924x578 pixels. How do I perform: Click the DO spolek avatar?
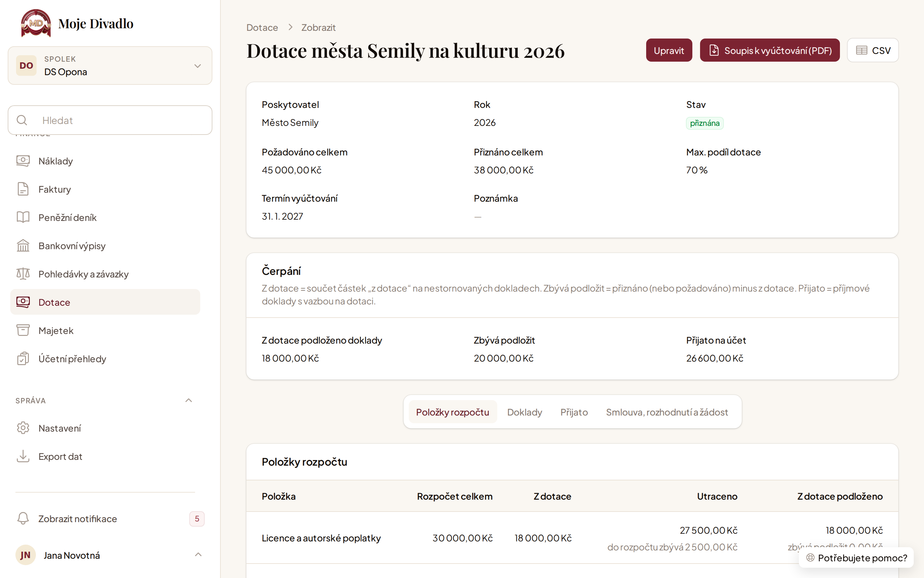(26, 66)
